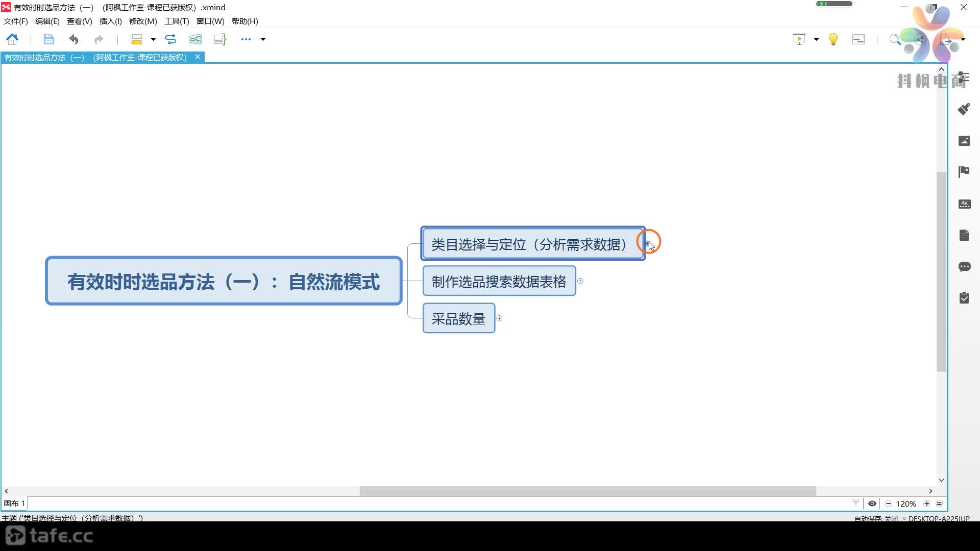Click the scroll up arrow
Viewport: 980px width, 551px height.
point(942,69)
